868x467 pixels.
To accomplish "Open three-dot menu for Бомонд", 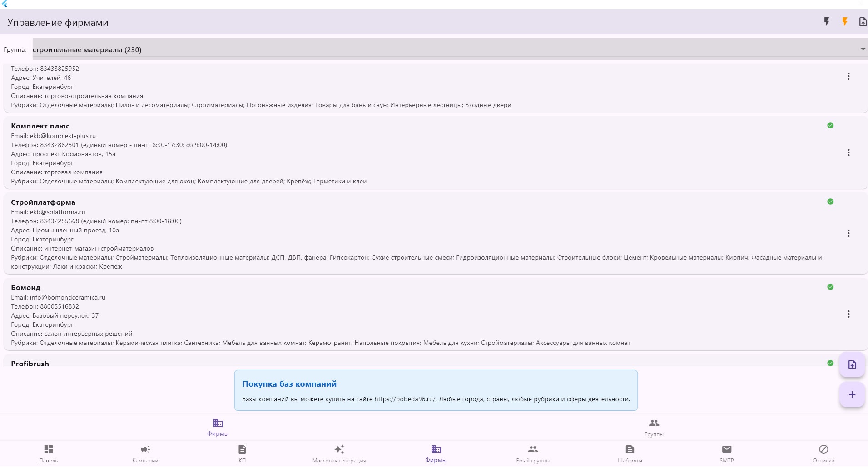I will pyautogui.click(x=848, y=314).
